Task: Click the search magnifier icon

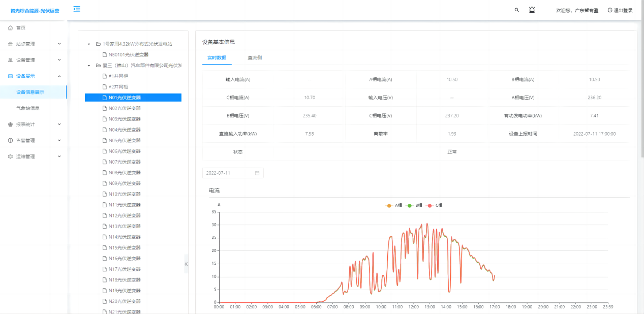Action: [517, 10]
